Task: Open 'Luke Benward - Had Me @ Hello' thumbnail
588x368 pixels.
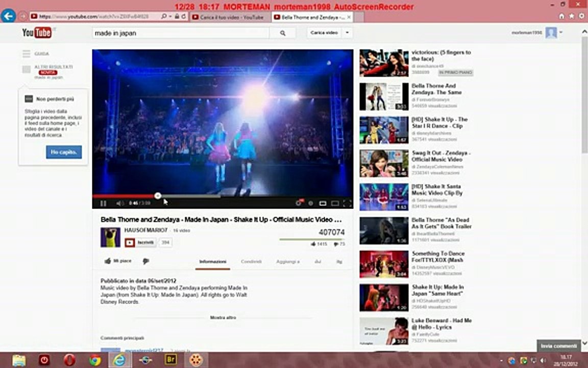Action: tap(384, 331)
